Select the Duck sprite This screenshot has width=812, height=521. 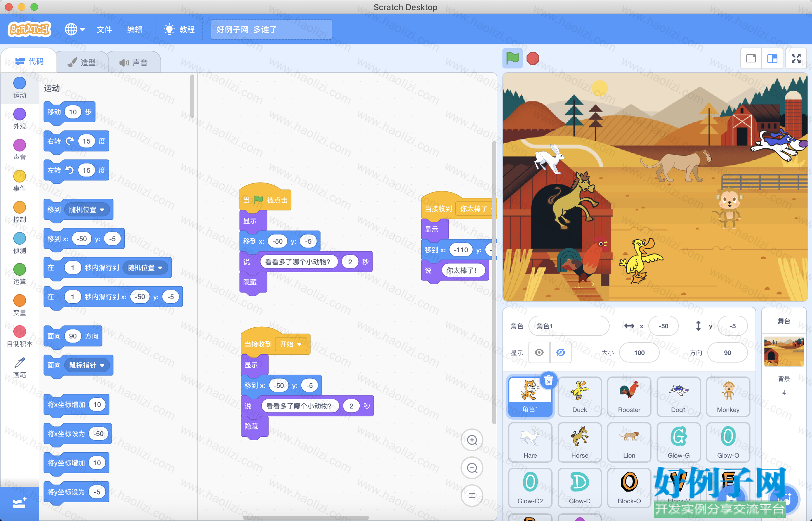tap(580, 397)
